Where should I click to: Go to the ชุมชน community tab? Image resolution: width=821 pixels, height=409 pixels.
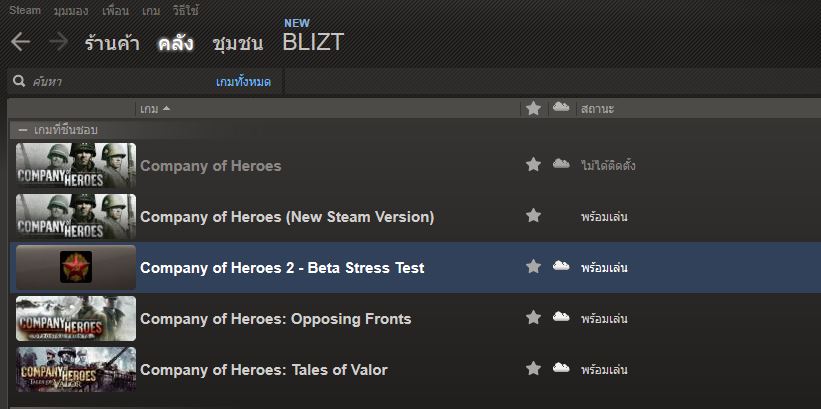pyautogui.click(x=237, y=43)
